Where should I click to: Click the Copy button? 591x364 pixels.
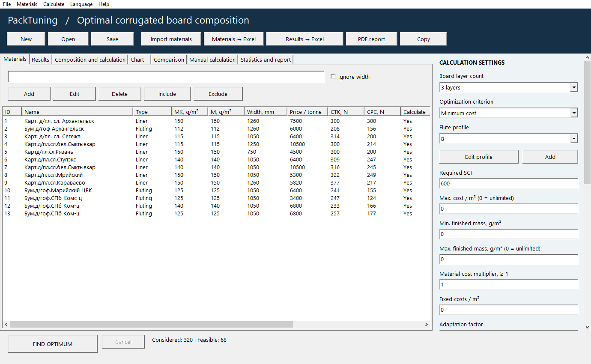424,39
